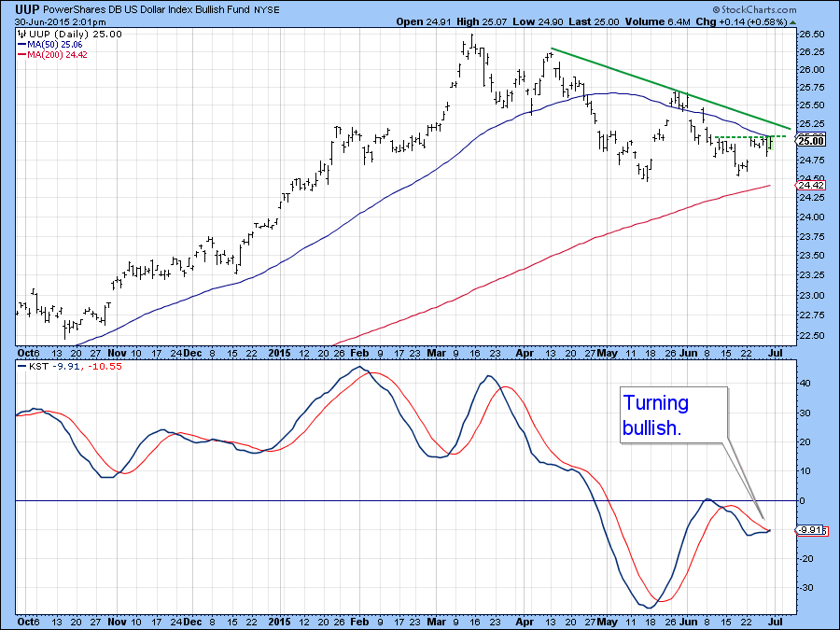Click the Turning bullish. annotation box
Image resolution: width=840 pixels, height=630 pixels.
(x=673, y=415)
